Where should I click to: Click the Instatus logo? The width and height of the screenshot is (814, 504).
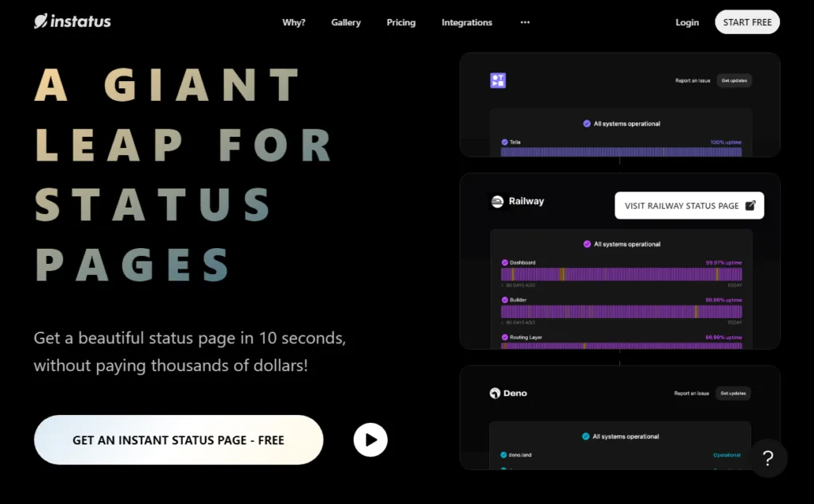click(72, 21)
